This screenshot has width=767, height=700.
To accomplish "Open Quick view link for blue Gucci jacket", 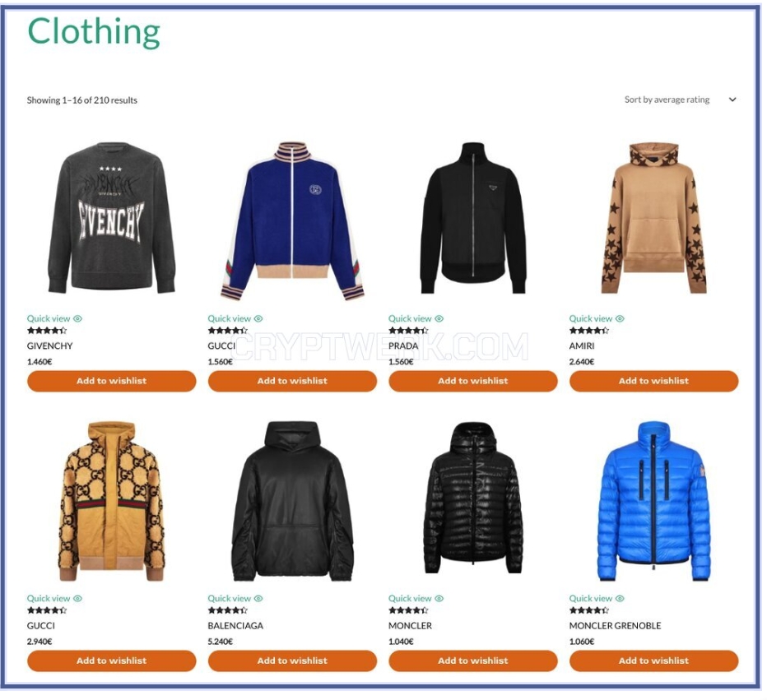I will pyautogui.click(x=229, y=318).
